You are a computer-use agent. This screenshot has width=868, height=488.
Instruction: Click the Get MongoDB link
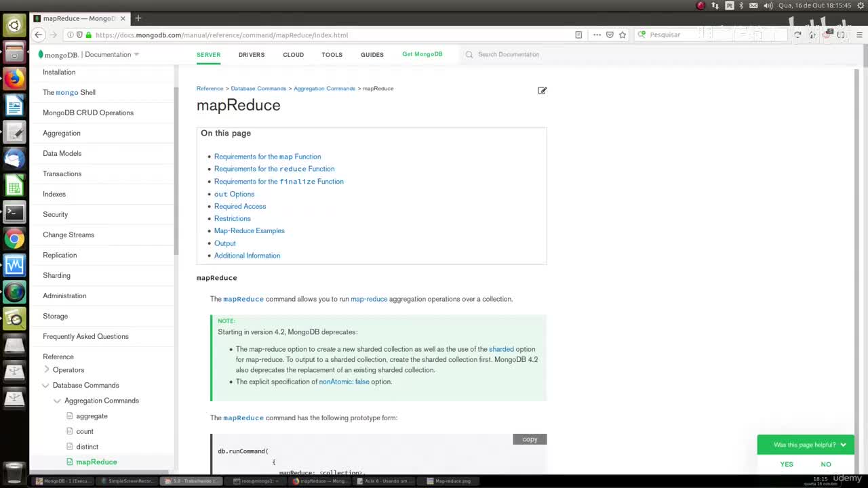pos(422,54)
